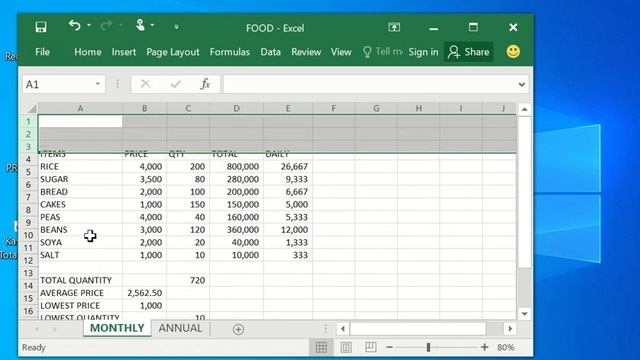Switch to Page Layout view icon

(x=346, y=347)
